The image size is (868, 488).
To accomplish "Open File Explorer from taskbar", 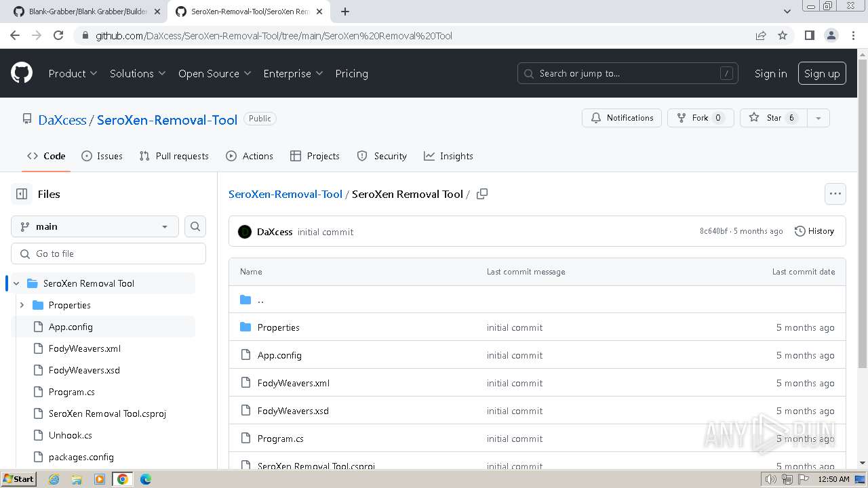I will pyautogui.click(x=77, y=479).
